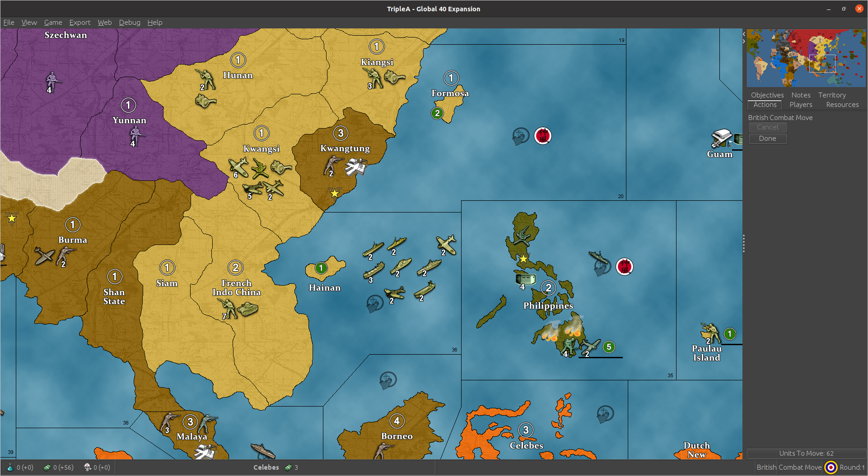Switch to the Objectives tab
This screenshot has height=476, width=868.
pos(767,95)
